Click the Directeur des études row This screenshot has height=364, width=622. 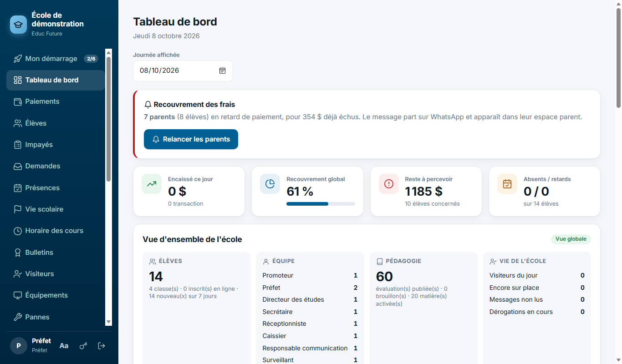pyautogui.click(x=310, y=299)
